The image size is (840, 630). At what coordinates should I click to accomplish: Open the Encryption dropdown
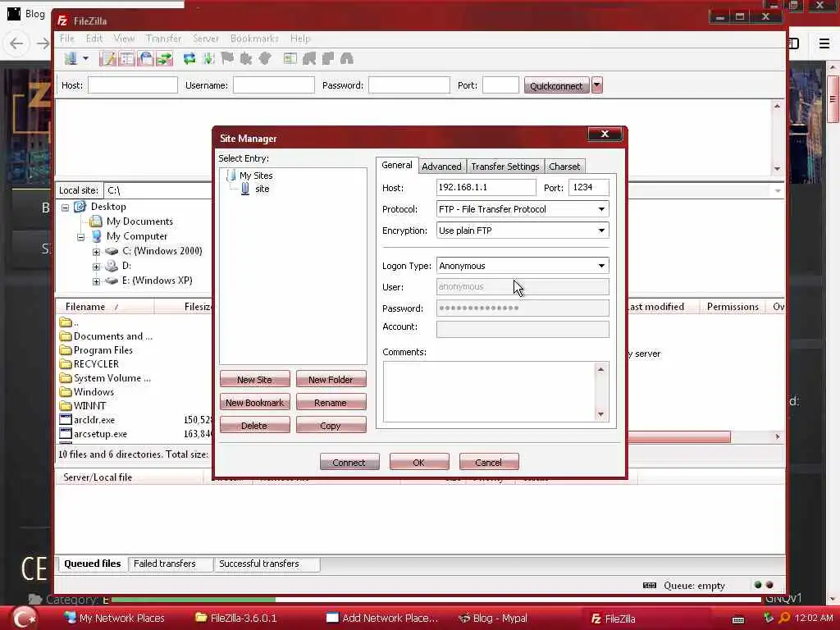click(601, 231)
